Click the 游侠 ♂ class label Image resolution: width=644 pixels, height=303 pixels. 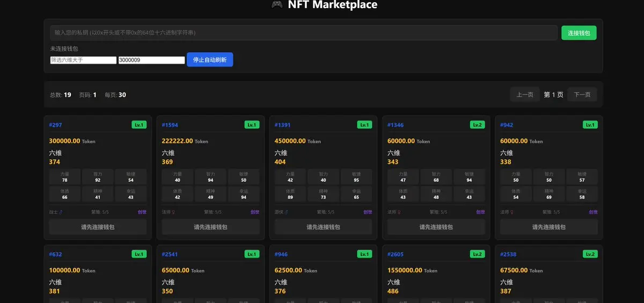click(281, 212)
